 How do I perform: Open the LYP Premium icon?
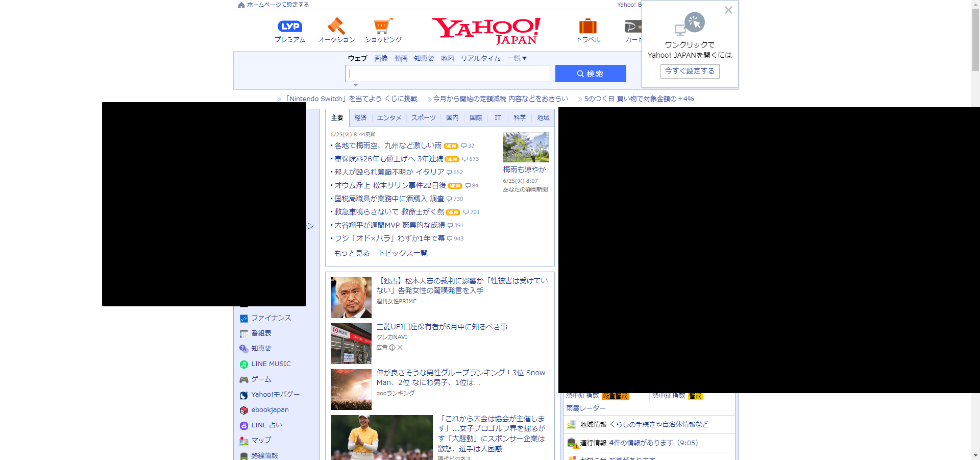(289, 26)
